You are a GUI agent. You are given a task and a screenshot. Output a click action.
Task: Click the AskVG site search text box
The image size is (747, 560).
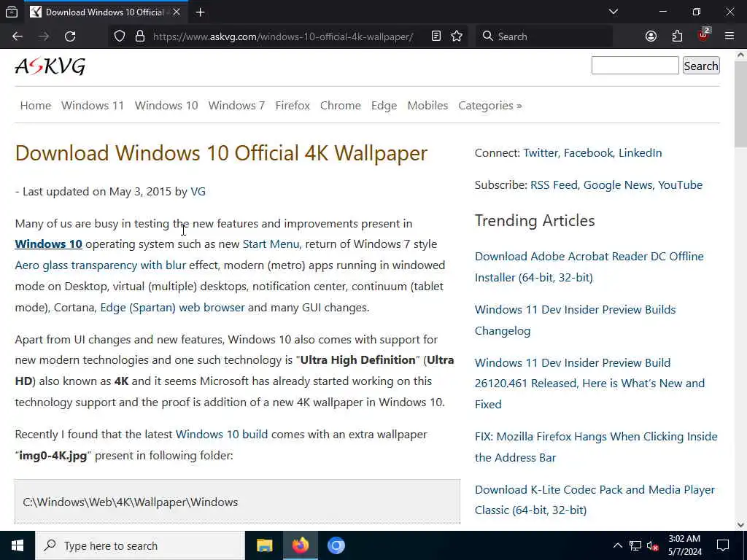(635, 66)
